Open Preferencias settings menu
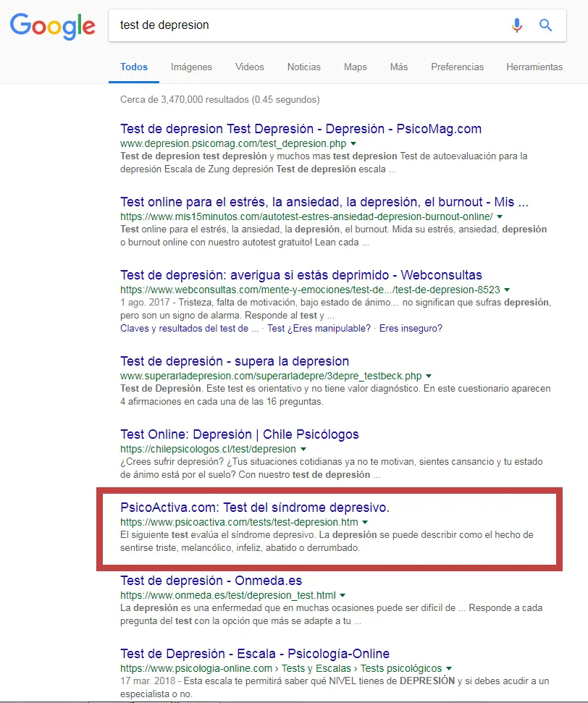The width and height of the screenshot is (588, 703). (457, 67)
